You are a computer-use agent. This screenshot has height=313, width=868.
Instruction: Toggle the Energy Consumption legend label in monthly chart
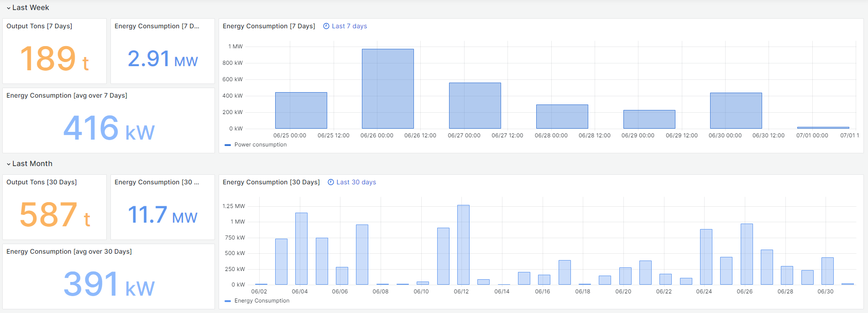click(262, 301)
